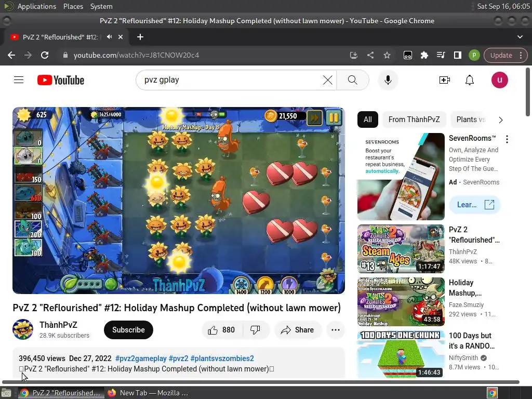Open ThànhPvZ channel avatar
Screen dimensions: 532x399
pos(23,329)
